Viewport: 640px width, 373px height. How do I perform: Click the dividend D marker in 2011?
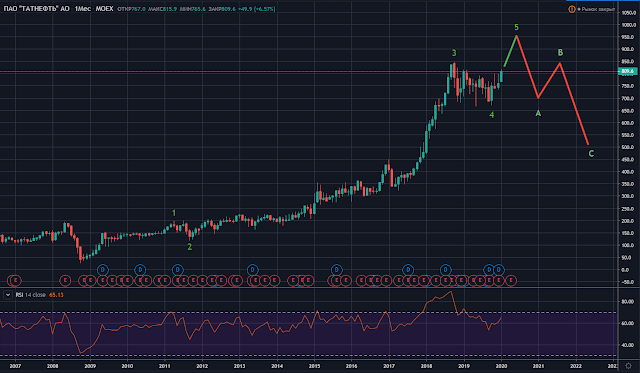pos(177,270)
